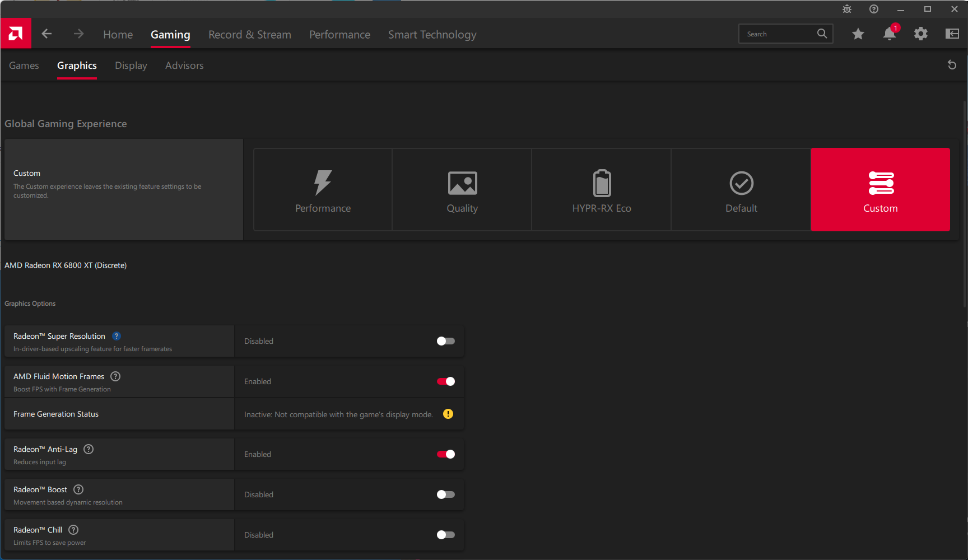The height and width of the screenshot is (560, 968).
Task: Select the HYPR-RX Eco profile
Action: point(601,190)
